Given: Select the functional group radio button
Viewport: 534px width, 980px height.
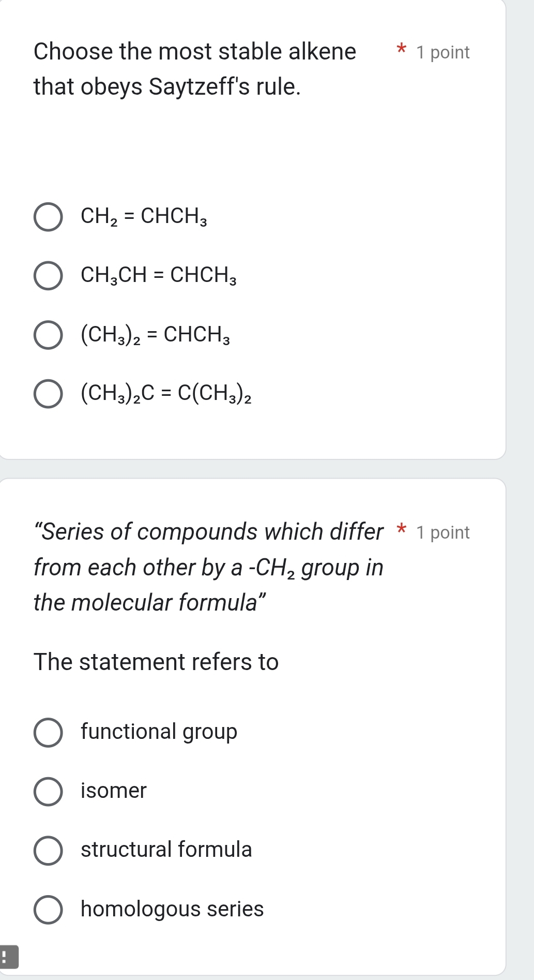Looking at the screenshot, I should (x=48, y=733).
